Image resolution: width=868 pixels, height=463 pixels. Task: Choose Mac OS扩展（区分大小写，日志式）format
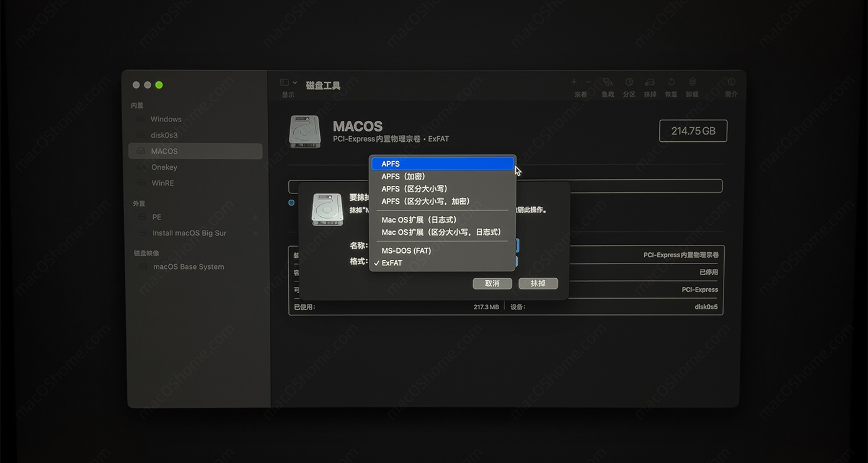[x=443, y=232]
